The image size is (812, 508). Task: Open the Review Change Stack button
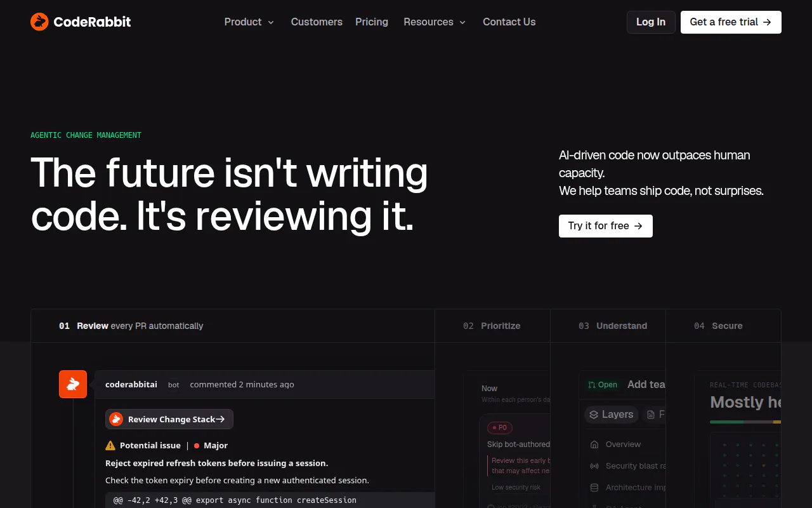(x=169, y=419)
